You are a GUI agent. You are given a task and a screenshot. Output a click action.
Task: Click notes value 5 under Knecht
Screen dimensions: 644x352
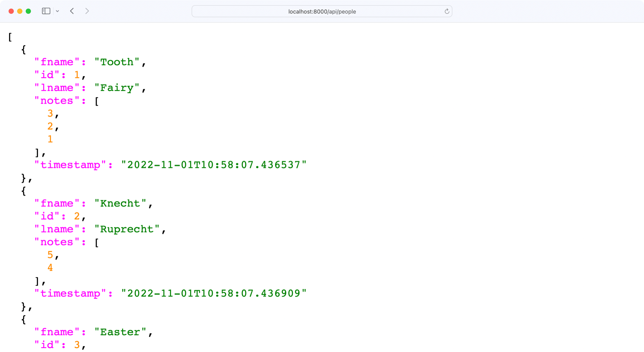[x=50, y=255]
